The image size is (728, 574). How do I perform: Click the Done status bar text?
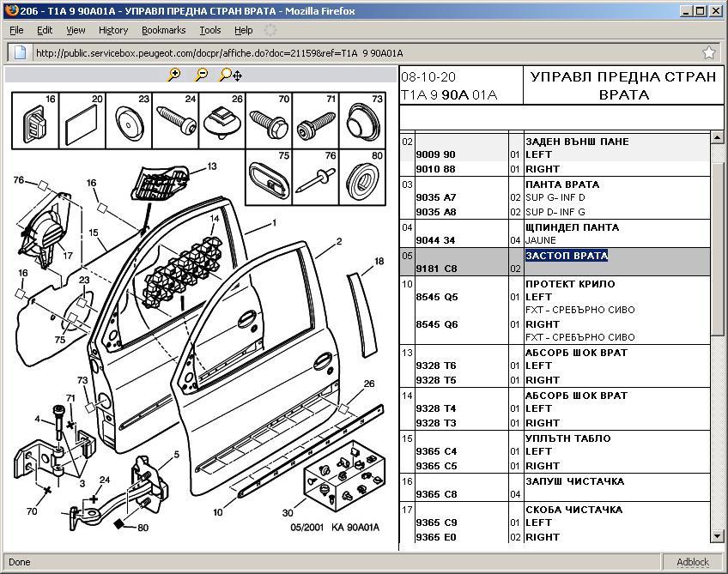(20, 562)
